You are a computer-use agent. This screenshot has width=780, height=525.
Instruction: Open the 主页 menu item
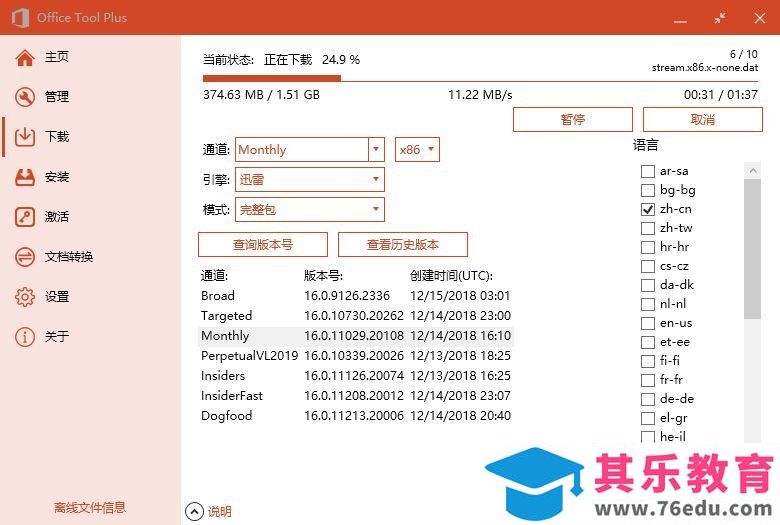(56, 57)
